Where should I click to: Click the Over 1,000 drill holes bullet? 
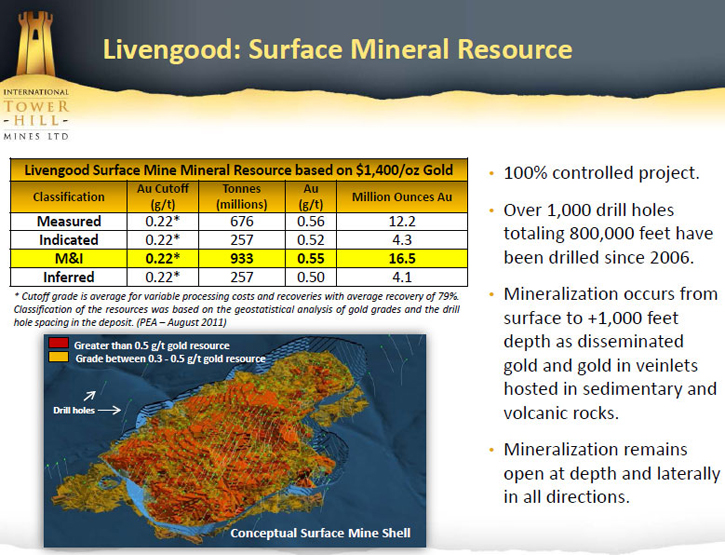(608, 234)
